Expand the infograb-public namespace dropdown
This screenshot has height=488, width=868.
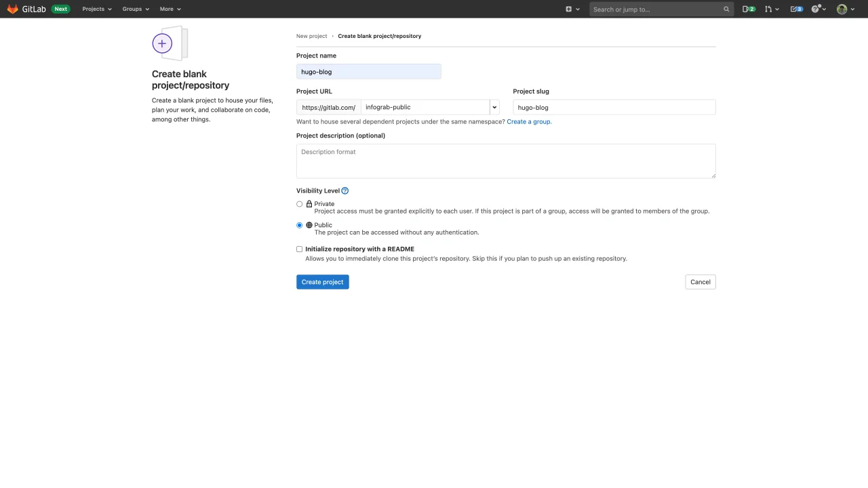click(494, 107)
